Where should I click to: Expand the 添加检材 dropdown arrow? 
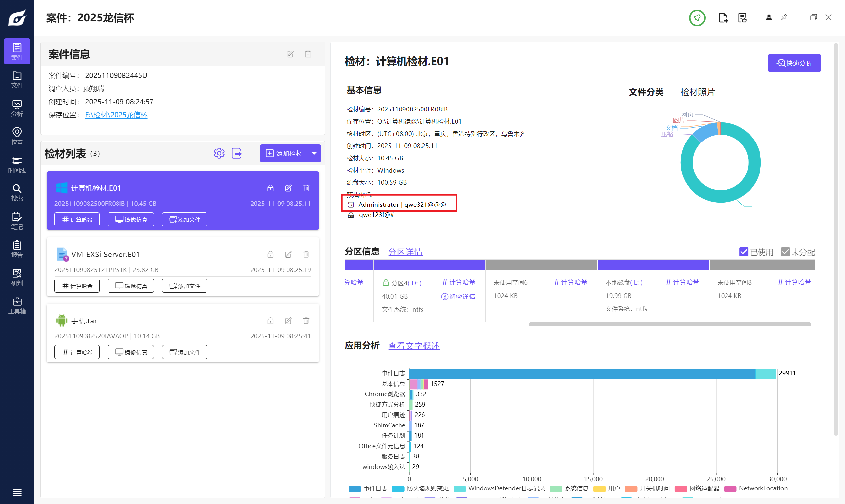[x=314, y=153]
